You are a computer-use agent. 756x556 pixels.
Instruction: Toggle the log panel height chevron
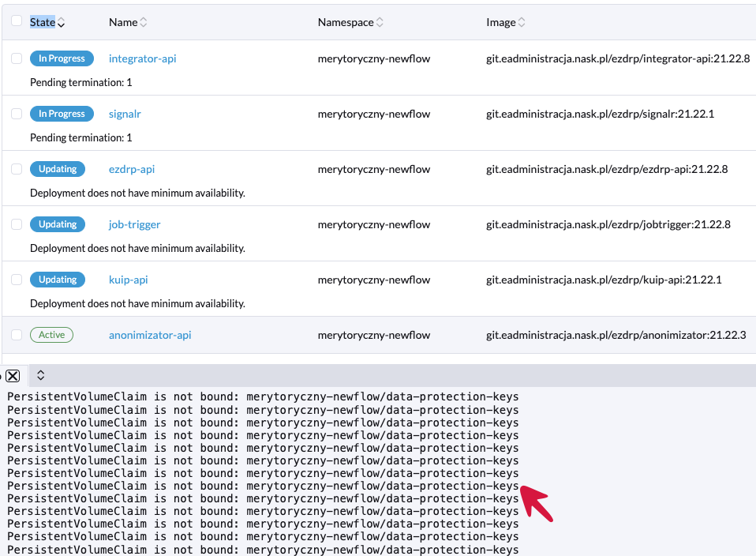(41, 376)
